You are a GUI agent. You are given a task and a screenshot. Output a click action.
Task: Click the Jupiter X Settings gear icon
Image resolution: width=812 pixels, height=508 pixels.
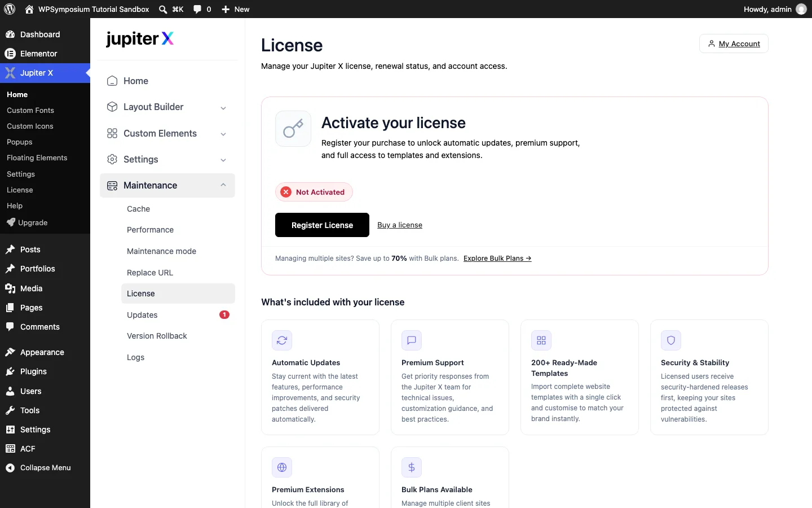coord(112,159)
